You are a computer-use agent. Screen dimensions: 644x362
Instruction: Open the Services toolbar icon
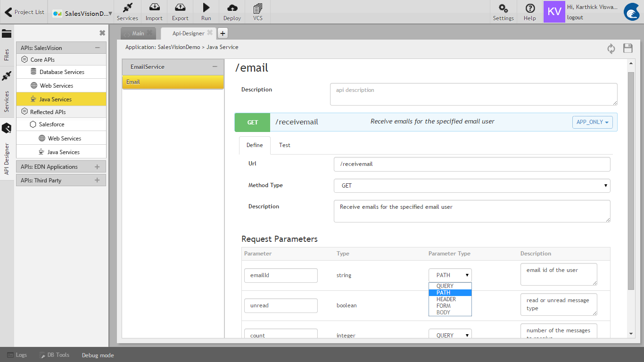pos(127,12)
